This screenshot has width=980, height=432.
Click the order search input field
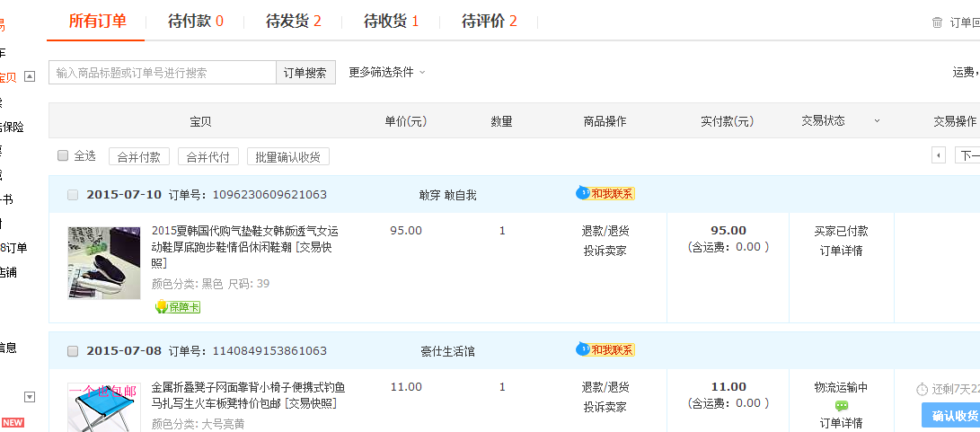click(x=162, y=73)
